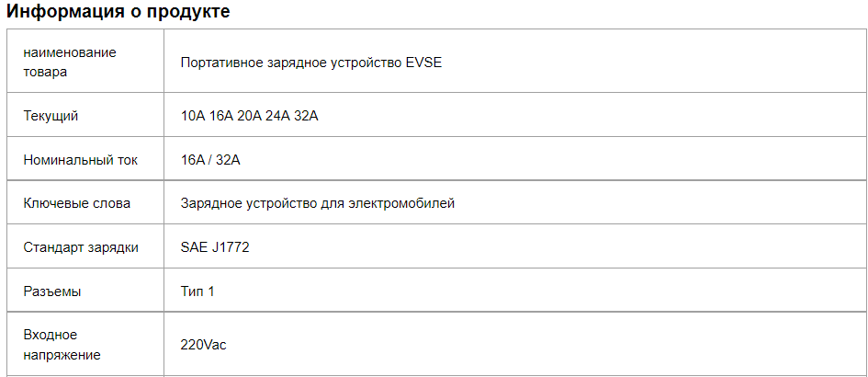Select the "Текущий" row label
The width and height of the screenshot is (868, 377).
(51, 117)
